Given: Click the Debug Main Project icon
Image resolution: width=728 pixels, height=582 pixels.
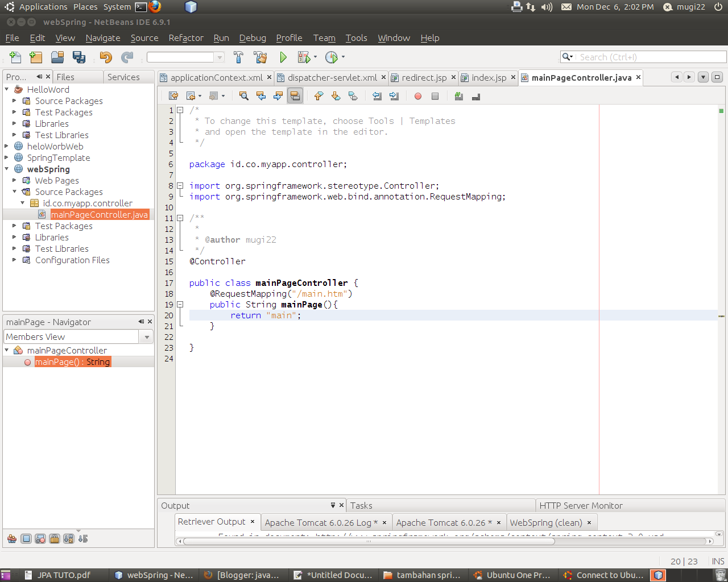Looking at the screenshot, I should (x=304, y=57).
